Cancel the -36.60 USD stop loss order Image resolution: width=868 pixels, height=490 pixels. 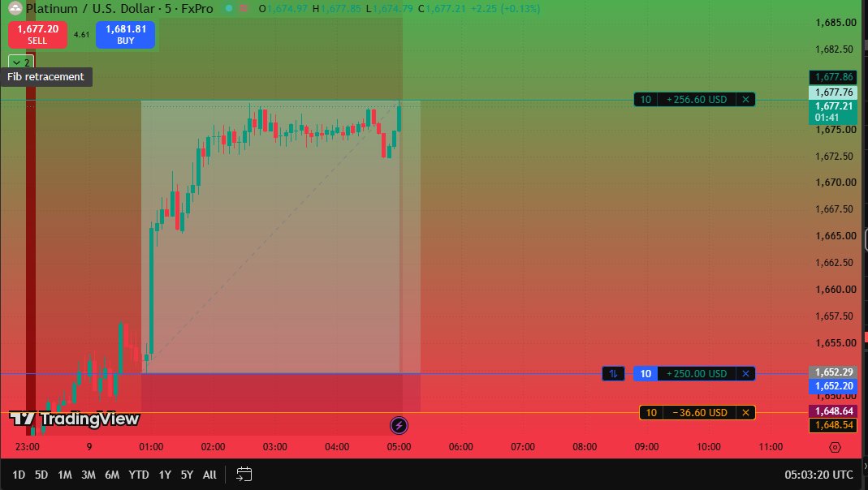pos(745,413)
